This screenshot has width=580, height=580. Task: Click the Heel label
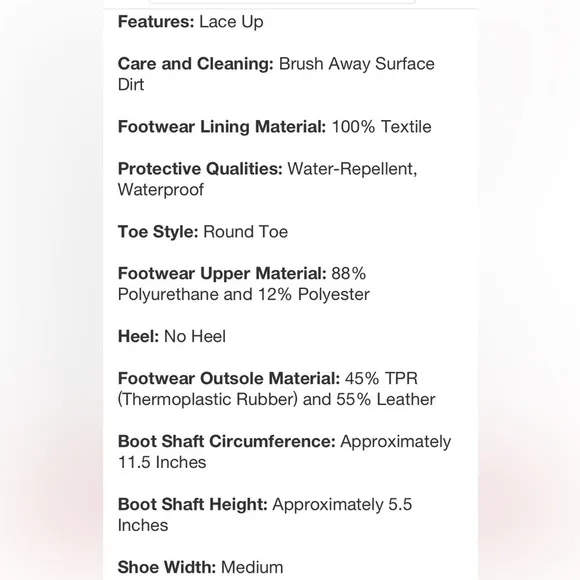click(138, 337)
